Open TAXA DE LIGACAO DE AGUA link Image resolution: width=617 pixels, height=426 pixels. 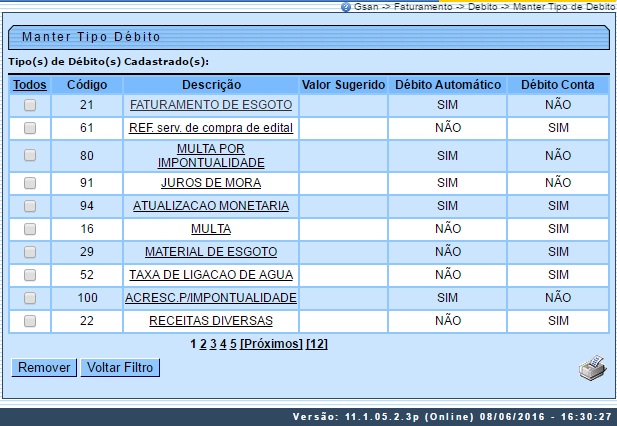(x=211, y=275)
